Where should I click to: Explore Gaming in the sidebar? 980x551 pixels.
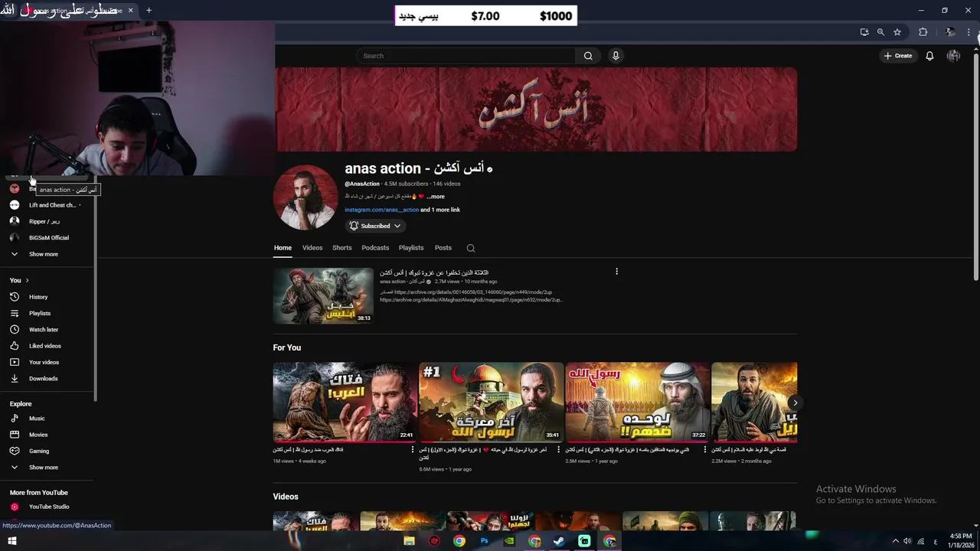click(39, 452)
